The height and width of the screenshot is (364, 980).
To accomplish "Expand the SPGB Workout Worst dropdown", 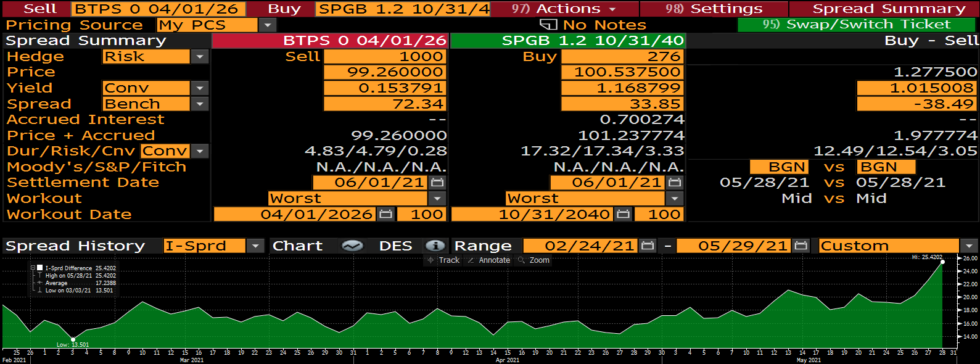I will click(674, 199).
